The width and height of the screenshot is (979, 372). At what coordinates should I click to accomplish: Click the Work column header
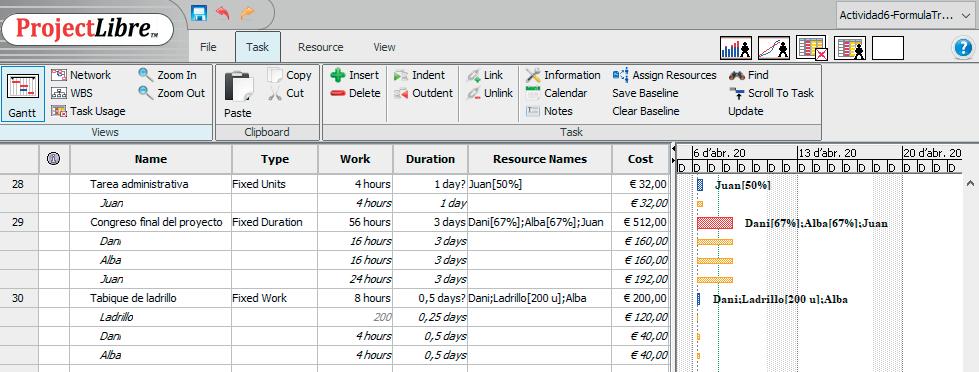(x=355, y=159)
